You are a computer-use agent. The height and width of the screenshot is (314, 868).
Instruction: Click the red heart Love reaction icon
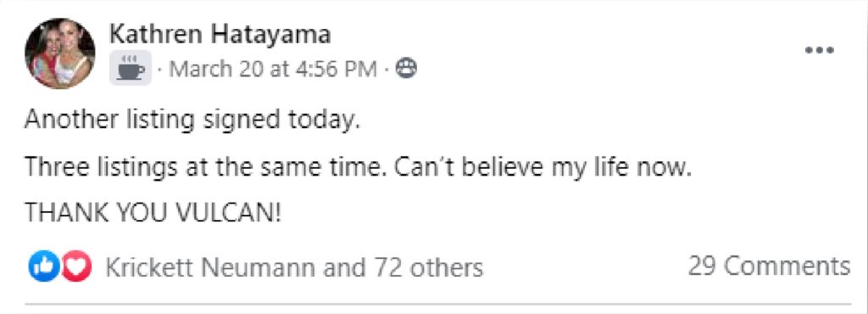click(75, 266)
